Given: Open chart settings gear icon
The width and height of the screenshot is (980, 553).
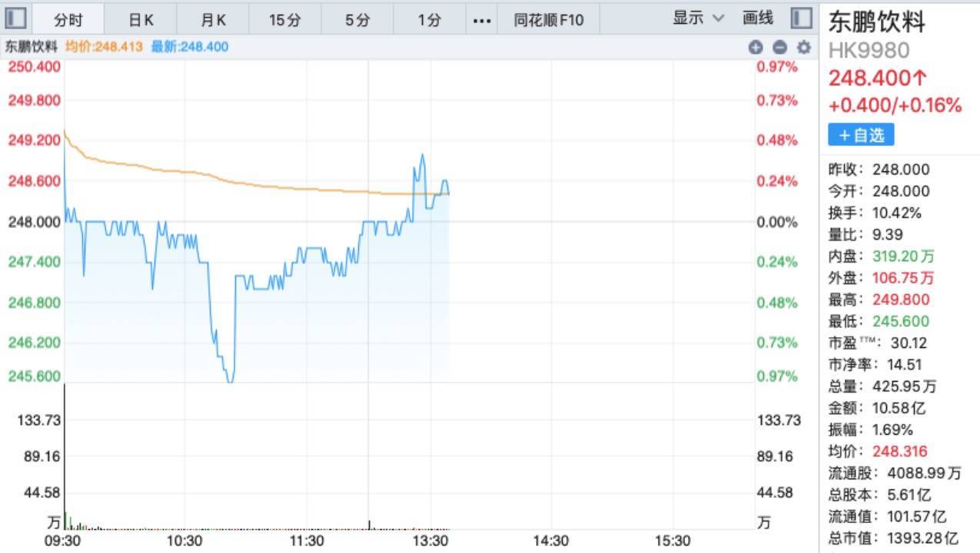Looking at the screenshot, I should (804, 47).
